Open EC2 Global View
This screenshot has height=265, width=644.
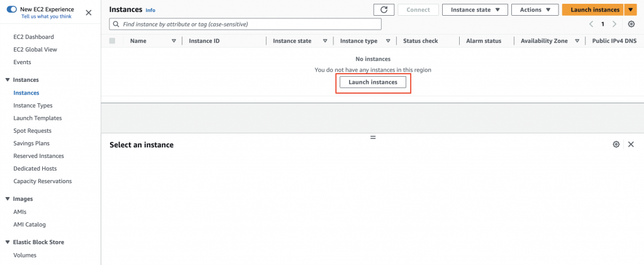[x=35, y=50]
